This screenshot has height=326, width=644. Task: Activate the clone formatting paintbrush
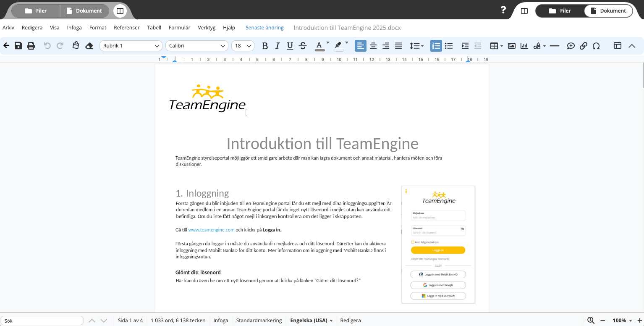(76, 45)
